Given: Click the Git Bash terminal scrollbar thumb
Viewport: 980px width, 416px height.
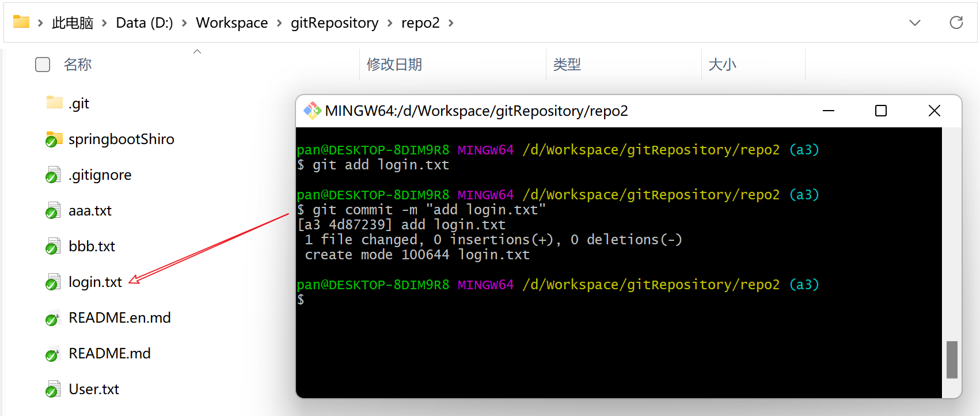Looking at the screenshot, I should [x=952, y=360].
